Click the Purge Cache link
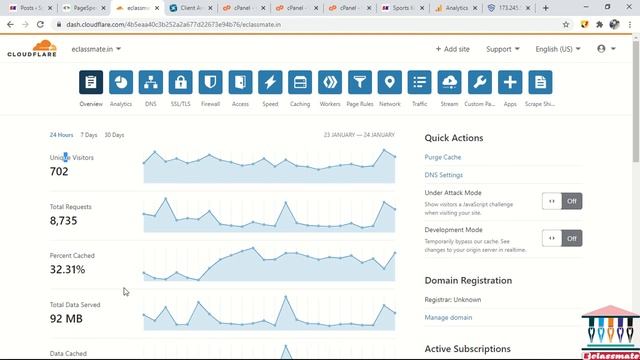This screenshot has width=640, height=360. 442,157
